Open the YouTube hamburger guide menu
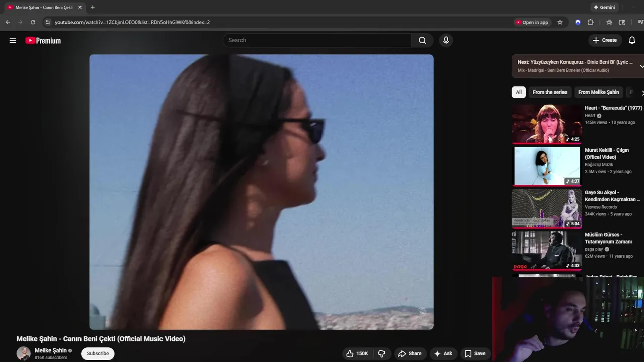Image resolution: width=644 pixels, height=362 pixels. pos(13,40)
